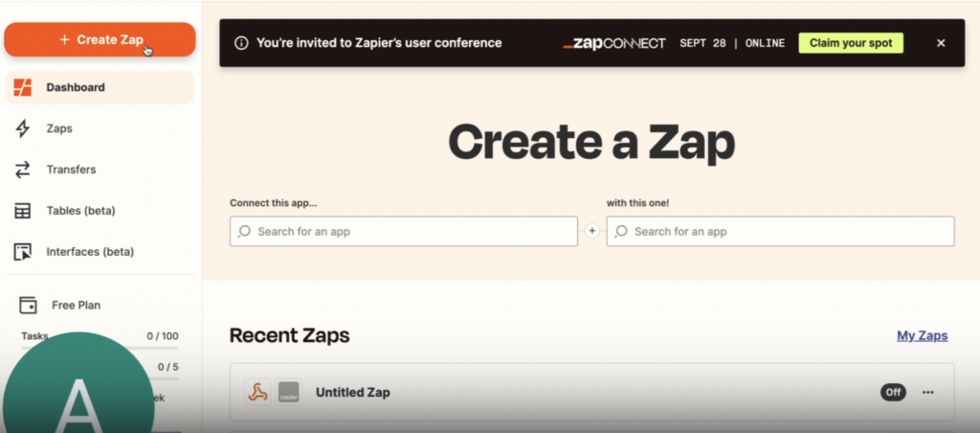Click the webhook app icon on Untitled Zap
The image size is (980, 433).
(x=257, y=393)
